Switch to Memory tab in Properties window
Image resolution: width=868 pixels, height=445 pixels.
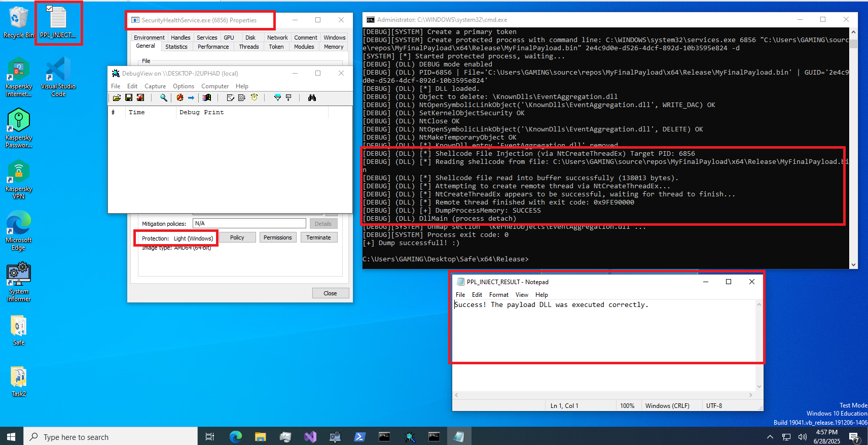(334, 47)
